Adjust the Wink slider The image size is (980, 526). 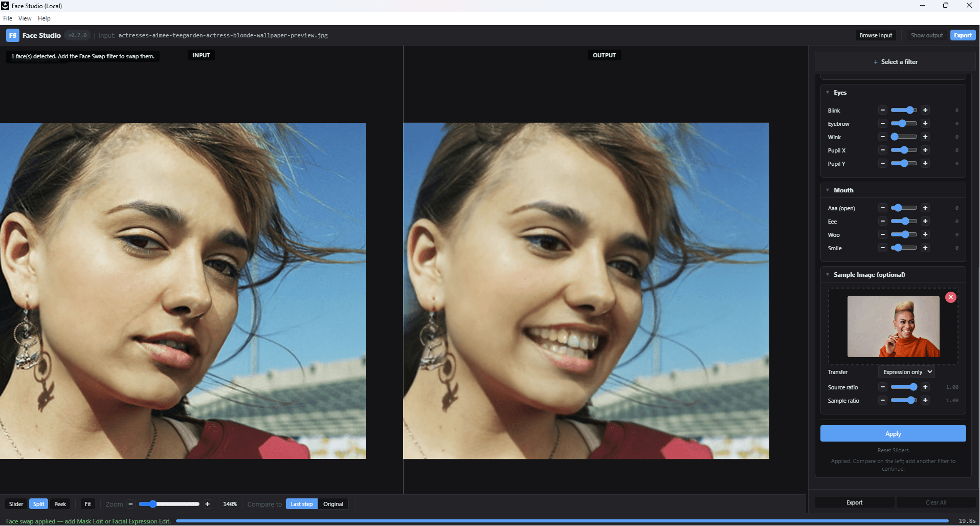coord(904,137)
